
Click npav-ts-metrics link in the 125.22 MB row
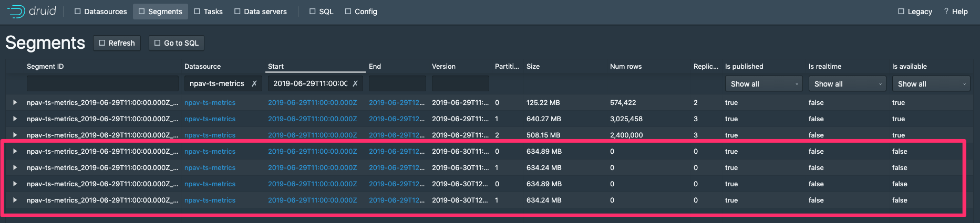coord(210,102)
